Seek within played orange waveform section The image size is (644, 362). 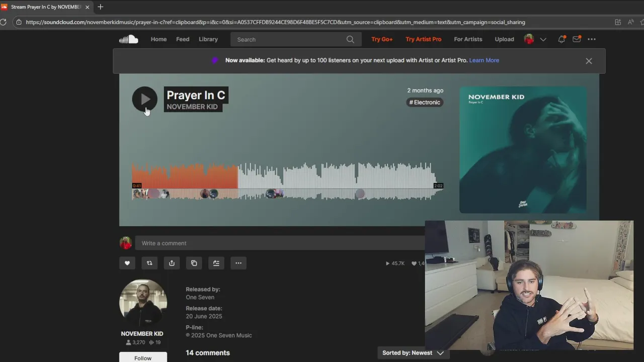(x=185, y=176)
